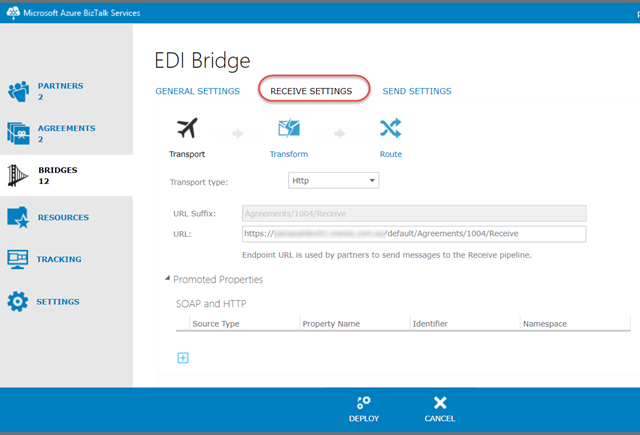
Task: Open the Route stage icon
Action: 391,129
